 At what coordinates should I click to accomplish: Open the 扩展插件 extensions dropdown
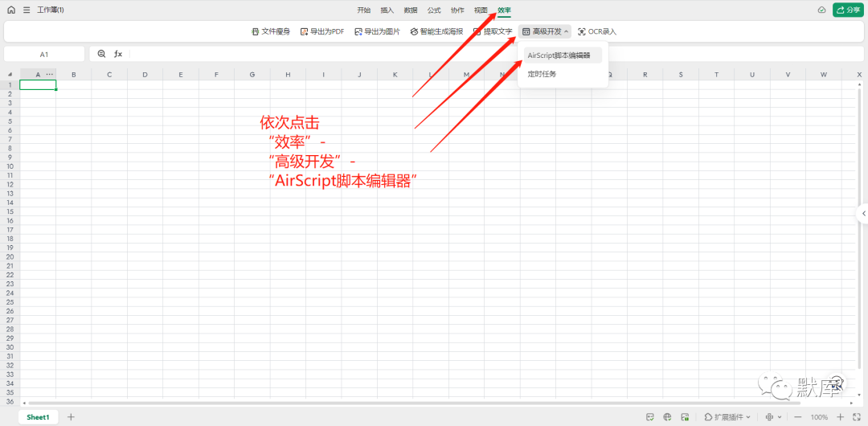(x=727, y=417)
